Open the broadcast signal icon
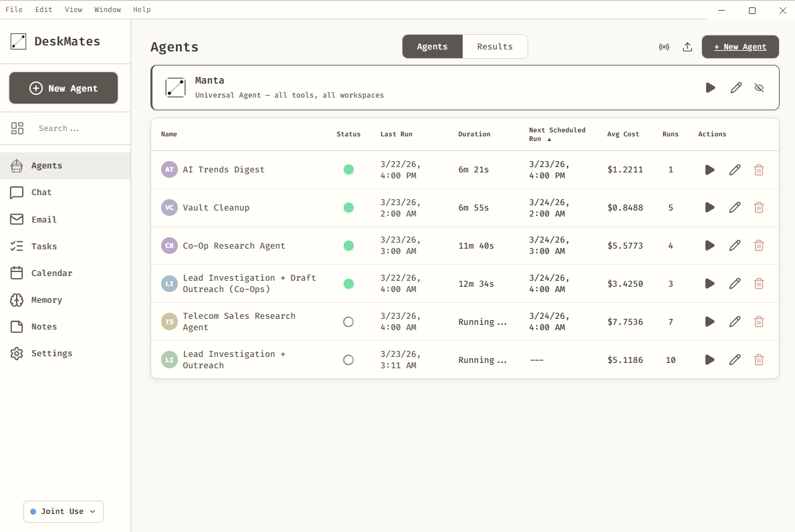This screenshot has height=532, width=795. point(664,47)
